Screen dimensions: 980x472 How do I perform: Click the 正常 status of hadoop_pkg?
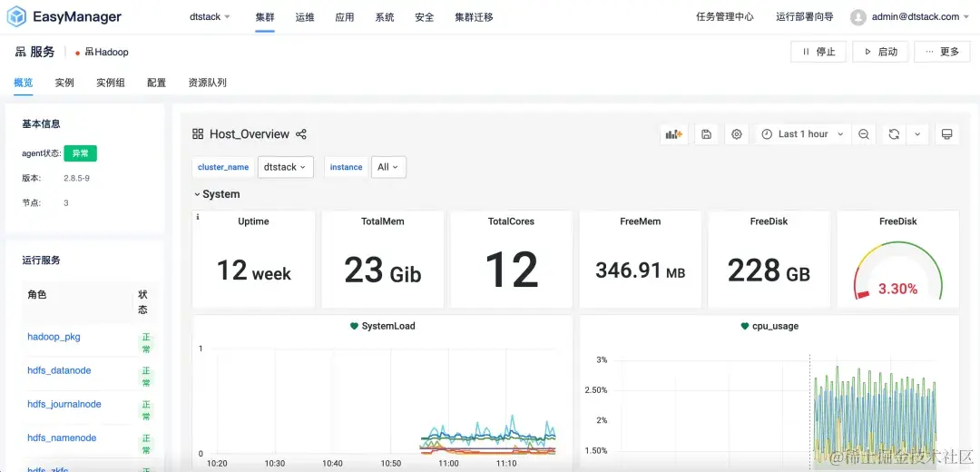click(145, 343)
